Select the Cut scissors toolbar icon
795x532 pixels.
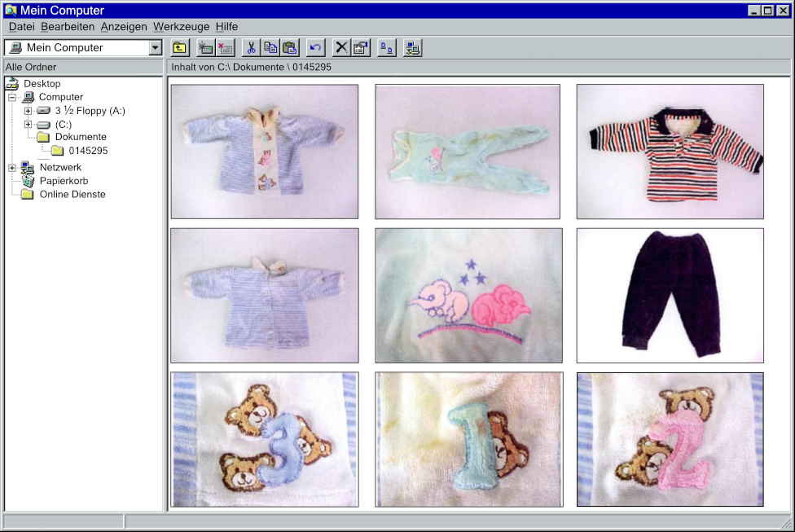[253, 47]
